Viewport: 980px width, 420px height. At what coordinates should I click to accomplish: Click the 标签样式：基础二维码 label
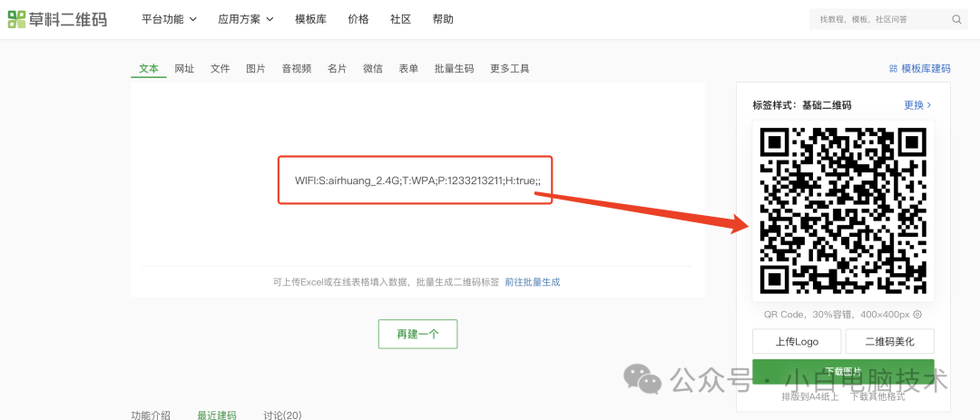click(802, 105)
